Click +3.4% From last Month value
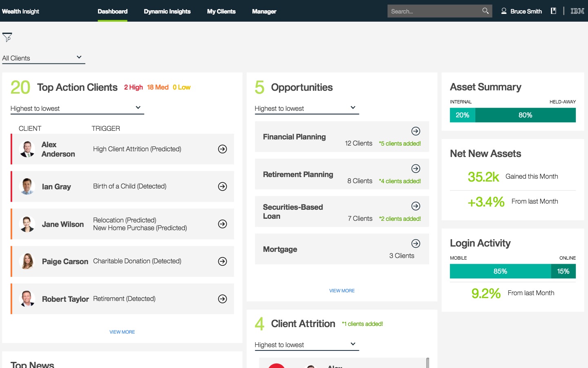This screenshot has width=588, height=368. 486,202
